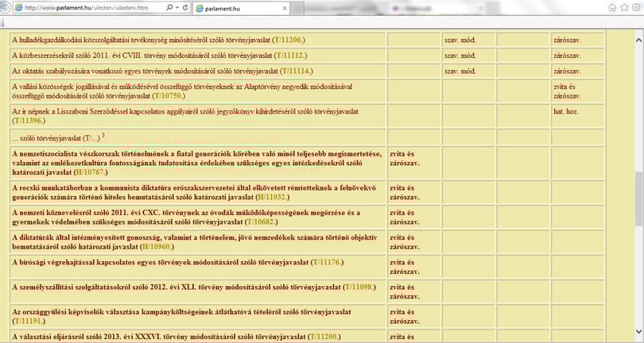Switch to the parlament.hu tab
The height and width of the screenshot is (343, 644).
tap(241, 8)
